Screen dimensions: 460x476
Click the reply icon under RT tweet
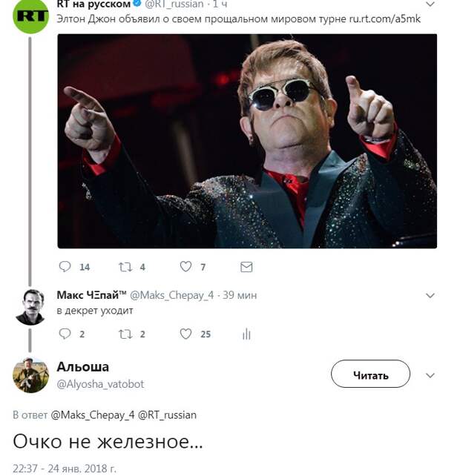tap(65, 266)
